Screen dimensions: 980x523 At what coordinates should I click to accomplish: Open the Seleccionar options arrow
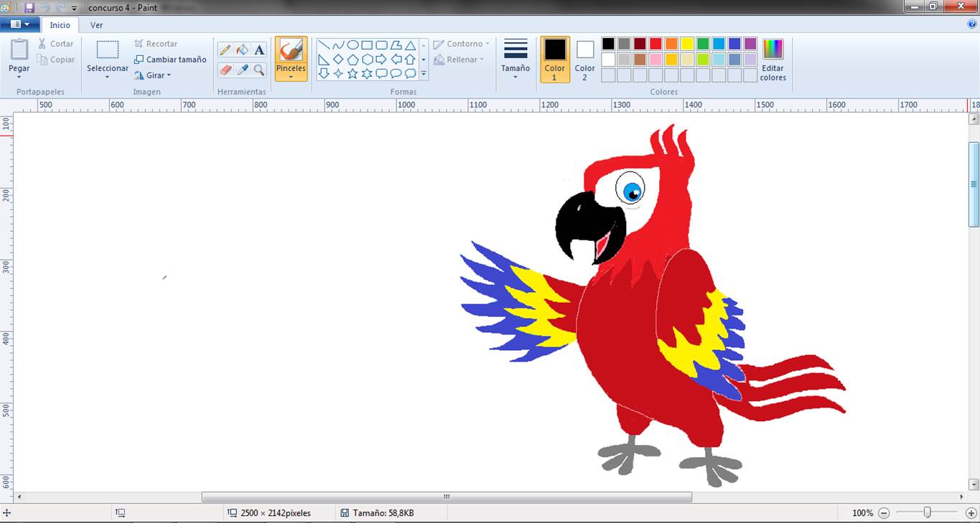[x=107, y=77]
